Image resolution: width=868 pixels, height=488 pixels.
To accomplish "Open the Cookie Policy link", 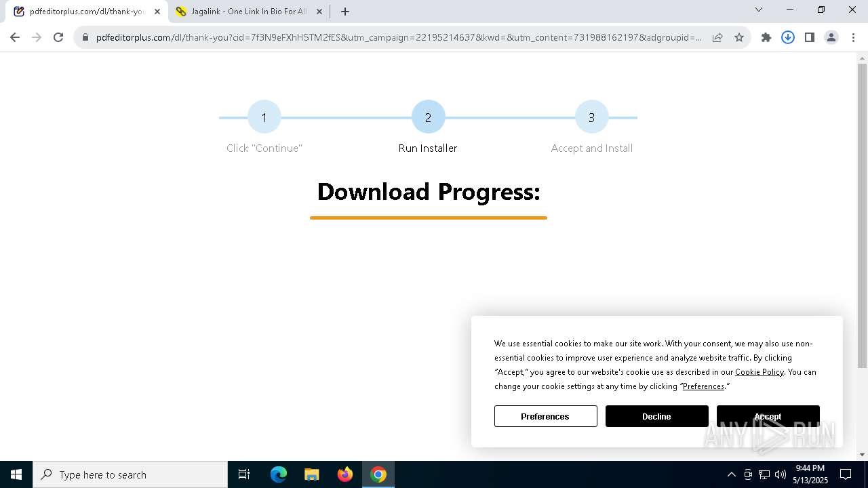I will 759,371.
